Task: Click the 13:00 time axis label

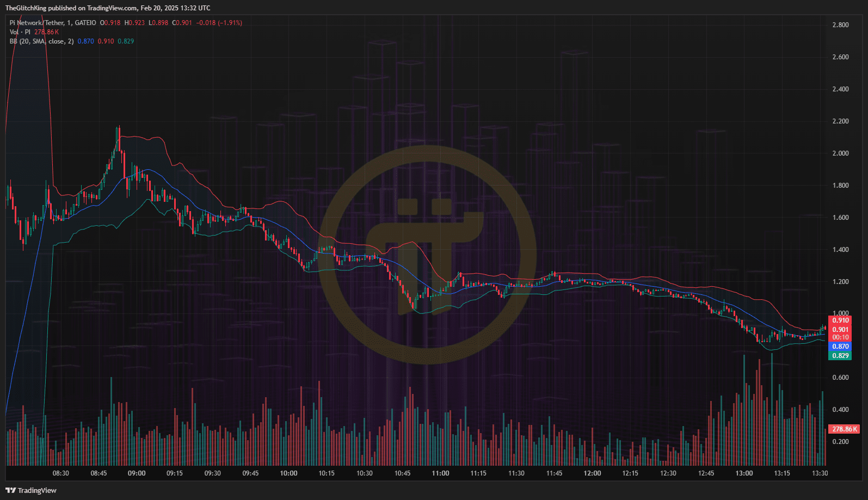Action: (x=744, y=473)
